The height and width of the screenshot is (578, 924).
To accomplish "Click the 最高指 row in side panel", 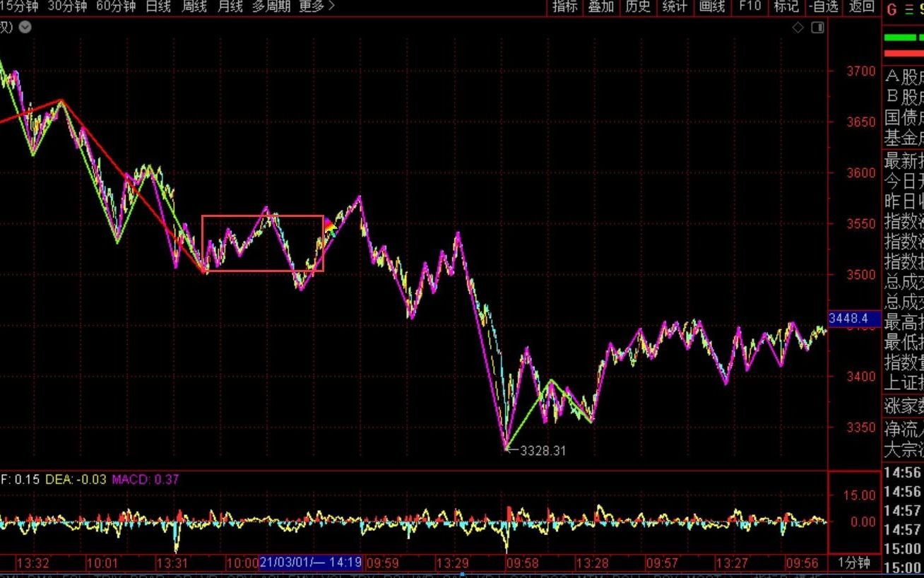I will point(904,323).
